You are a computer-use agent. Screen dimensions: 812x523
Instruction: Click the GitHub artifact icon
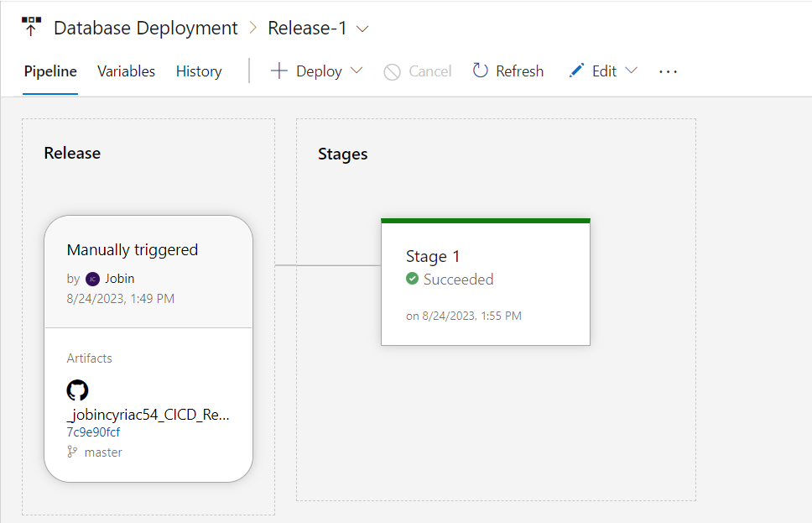[x=77, y=390]
